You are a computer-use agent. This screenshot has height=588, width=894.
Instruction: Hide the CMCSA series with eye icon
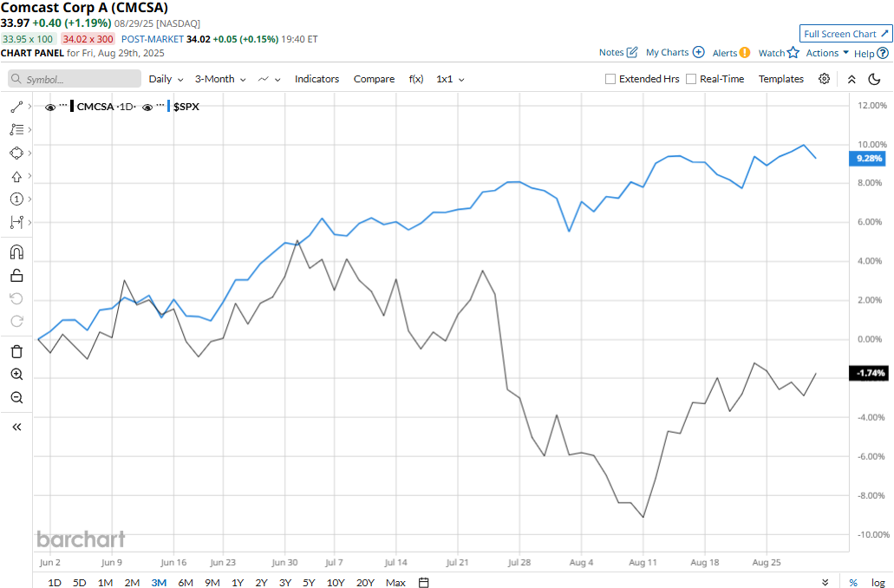[x=50, y=108]
